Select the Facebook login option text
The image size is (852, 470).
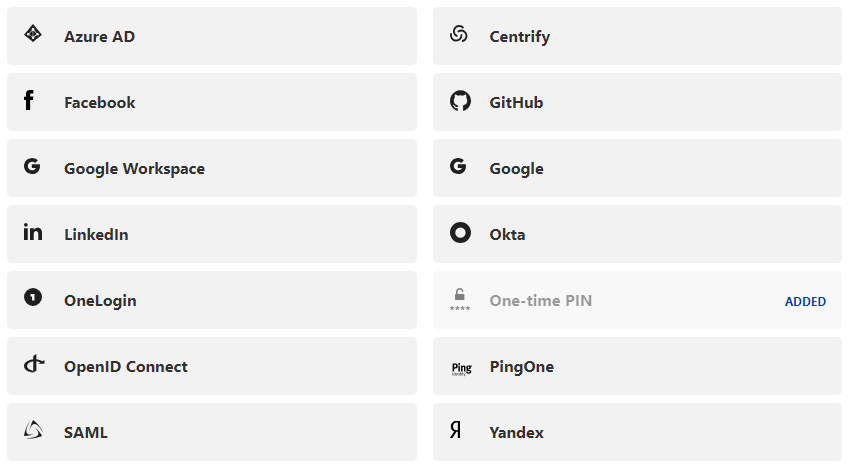coord(99,103)
